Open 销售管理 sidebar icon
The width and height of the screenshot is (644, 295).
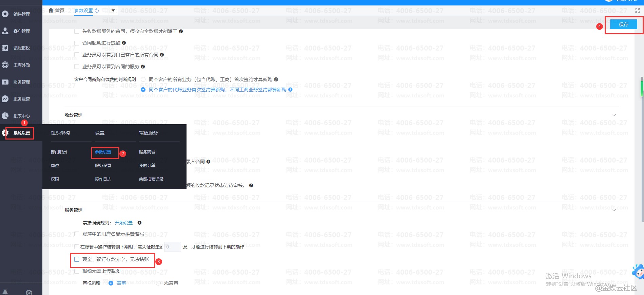5,14
